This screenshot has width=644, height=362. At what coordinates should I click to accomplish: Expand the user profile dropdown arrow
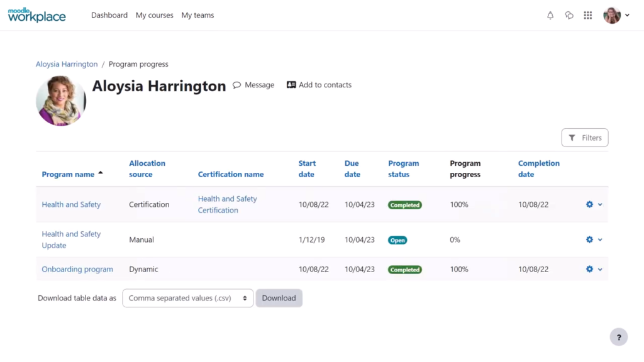click(x=627, y=15)
